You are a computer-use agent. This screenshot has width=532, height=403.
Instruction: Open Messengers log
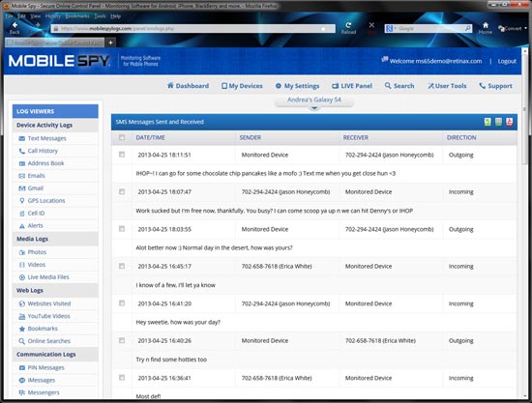(x=44, y=392)
